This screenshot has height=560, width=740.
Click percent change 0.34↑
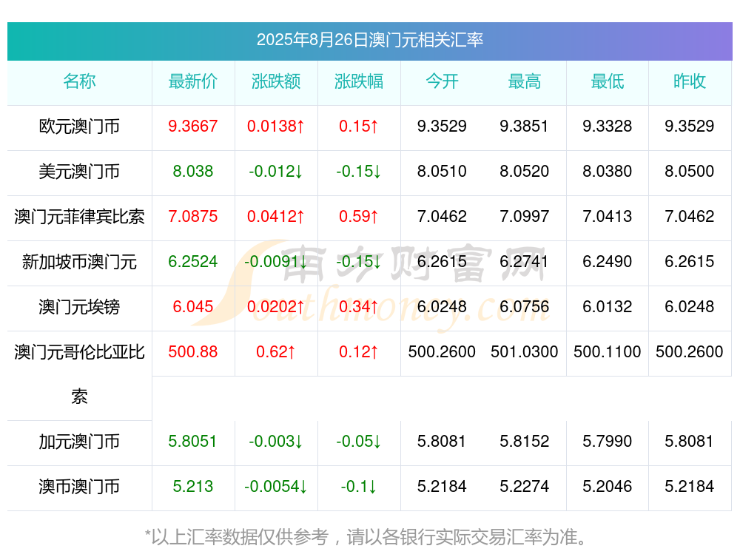(359, 306)
